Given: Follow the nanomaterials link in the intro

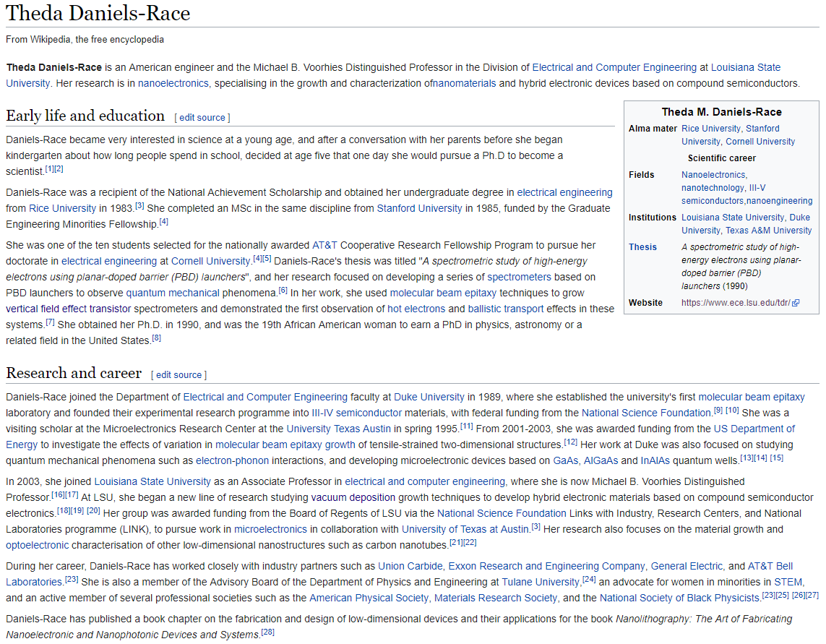Looking at the screenshot, I should 465,83.
